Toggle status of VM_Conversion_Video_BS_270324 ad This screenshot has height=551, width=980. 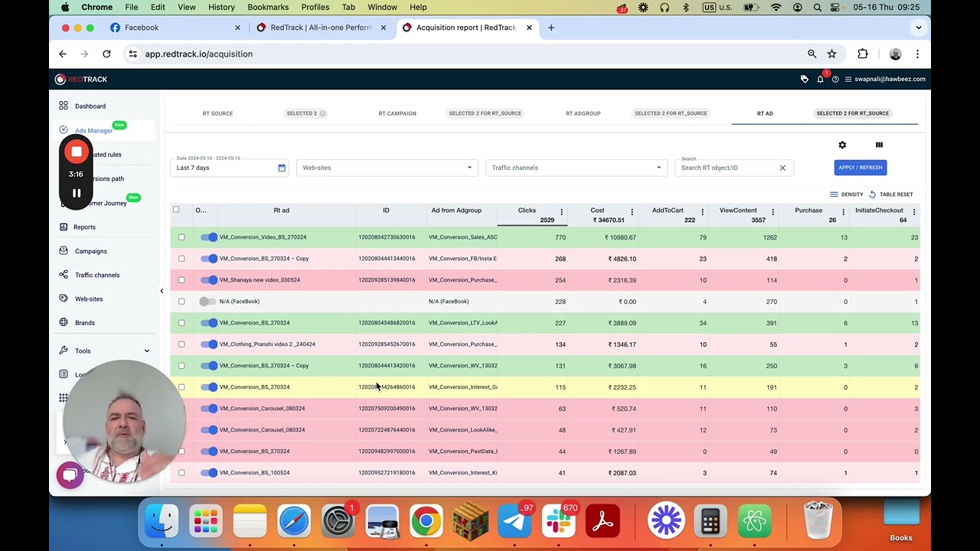[x=208, y=237]
